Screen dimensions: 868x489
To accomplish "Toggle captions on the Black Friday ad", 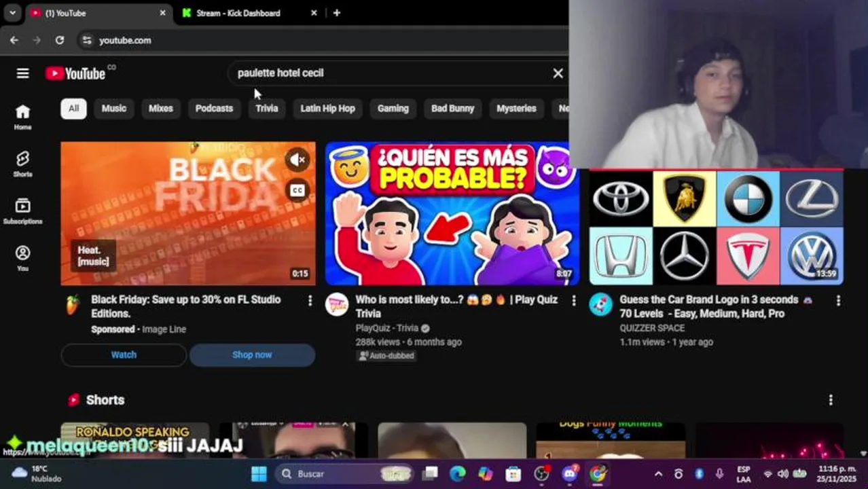I will tap(297, 191).
